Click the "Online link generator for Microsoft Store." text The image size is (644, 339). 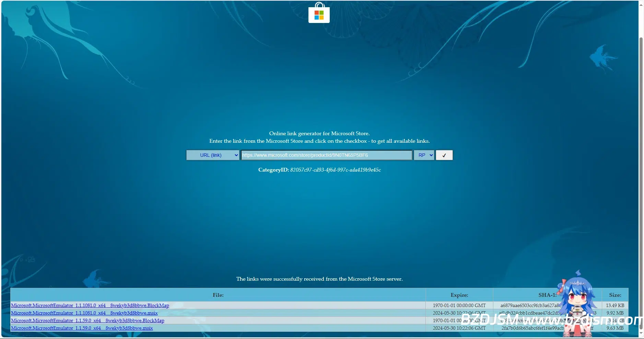319,133
